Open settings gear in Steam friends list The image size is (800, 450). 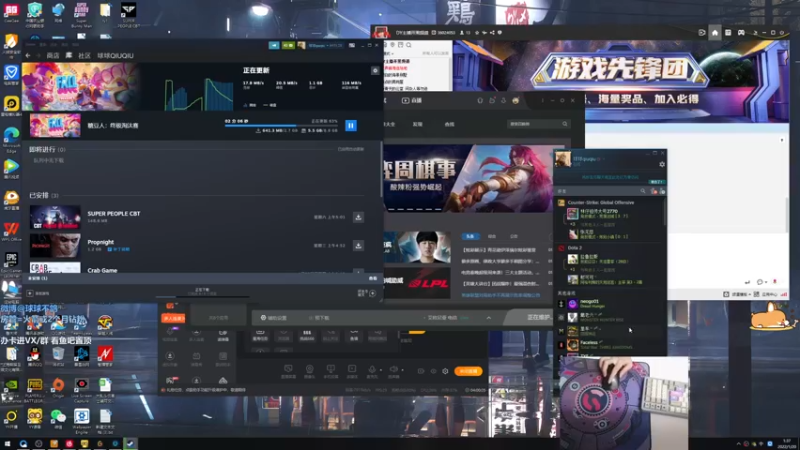click(x=662, y=164)
